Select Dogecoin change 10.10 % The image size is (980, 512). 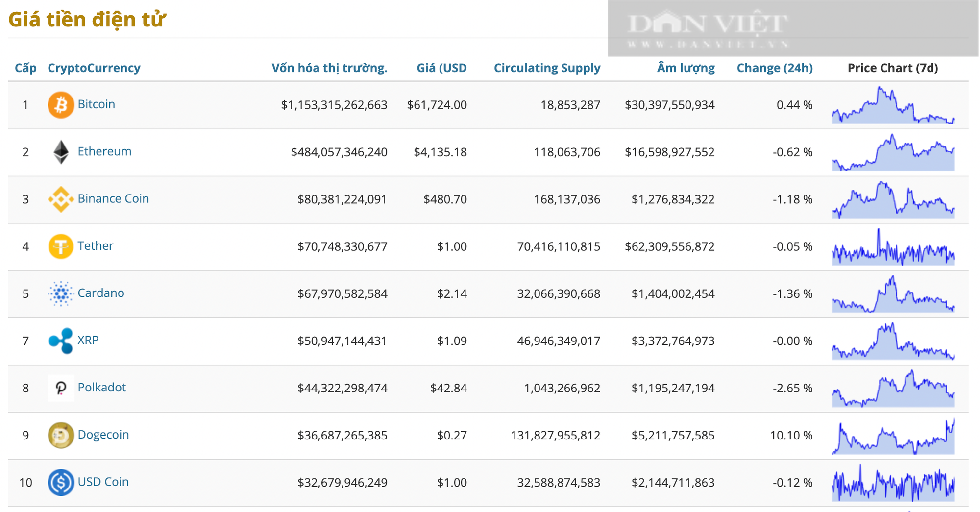click(791, 435)
